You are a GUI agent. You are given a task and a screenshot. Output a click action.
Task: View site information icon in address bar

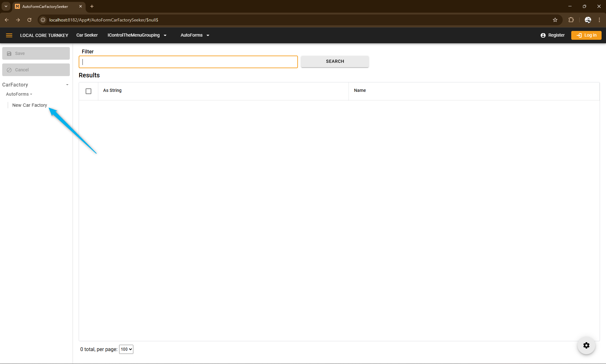tap(43, 20)
